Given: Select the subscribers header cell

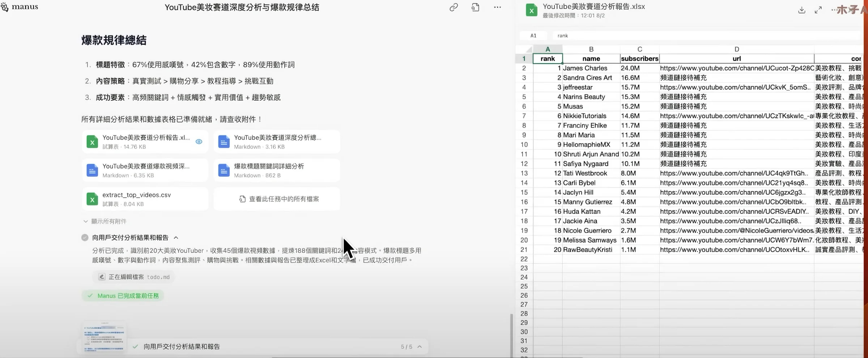Looking at the screenshot, I should tap(640, 59).
